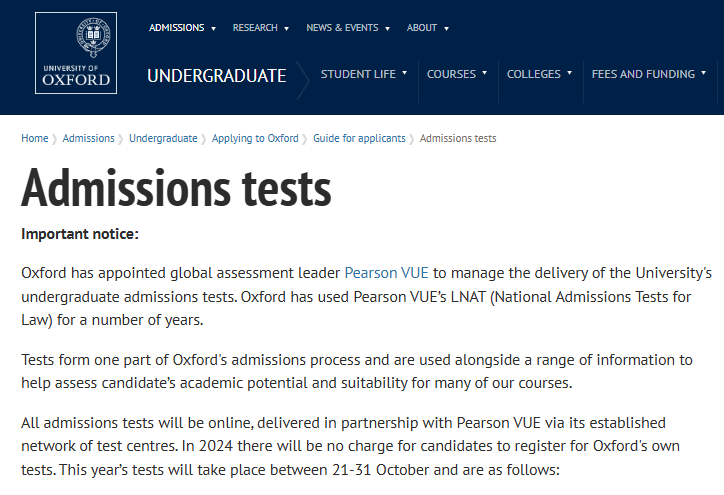Open the News & Events menu
Screen dimensions: 724x495
(x=342, y=28)
